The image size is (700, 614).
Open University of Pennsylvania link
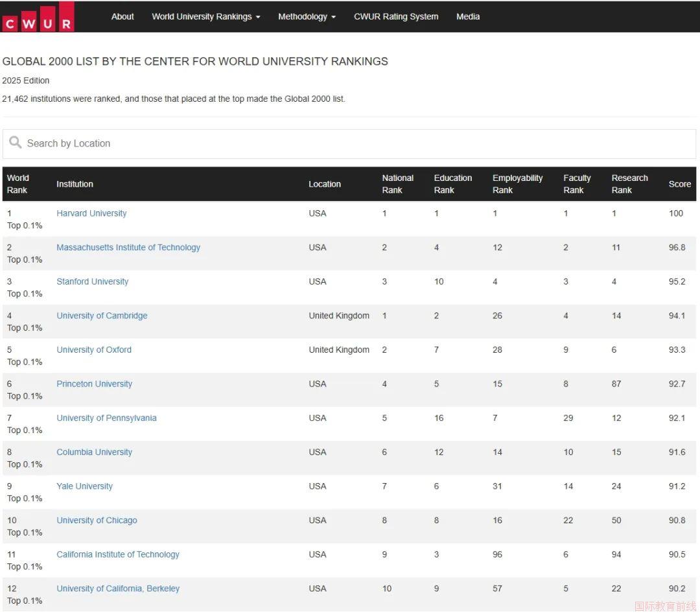click(x=106, y=418)
